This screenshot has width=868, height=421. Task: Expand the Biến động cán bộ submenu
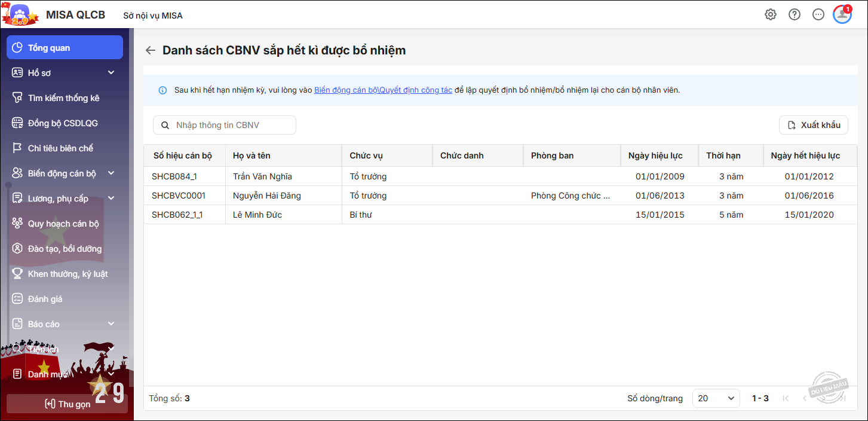click(111, 173)
